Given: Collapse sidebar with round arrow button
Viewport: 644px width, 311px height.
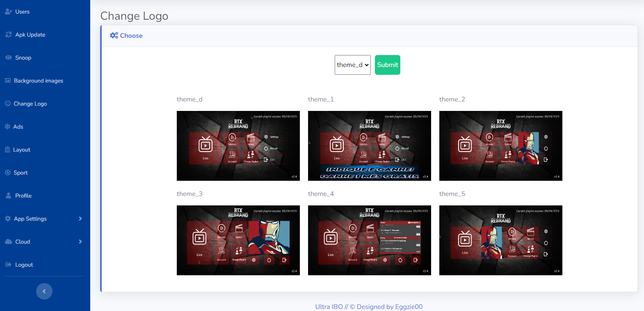Looking at the screenshot, I should 44,291.
